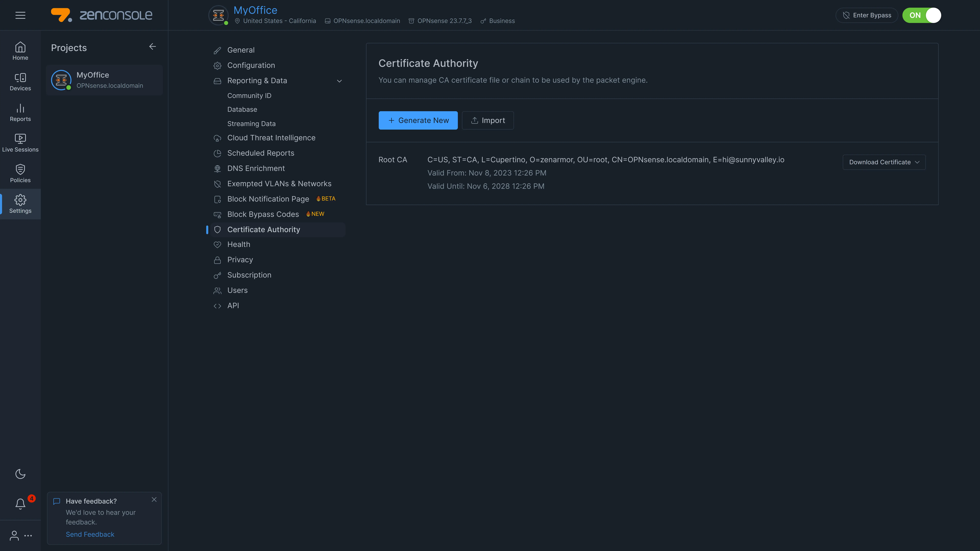Click the firewall icon in header
Image resolution: width=980 pixels, height=551 pixels.
(x=218, y=15)
